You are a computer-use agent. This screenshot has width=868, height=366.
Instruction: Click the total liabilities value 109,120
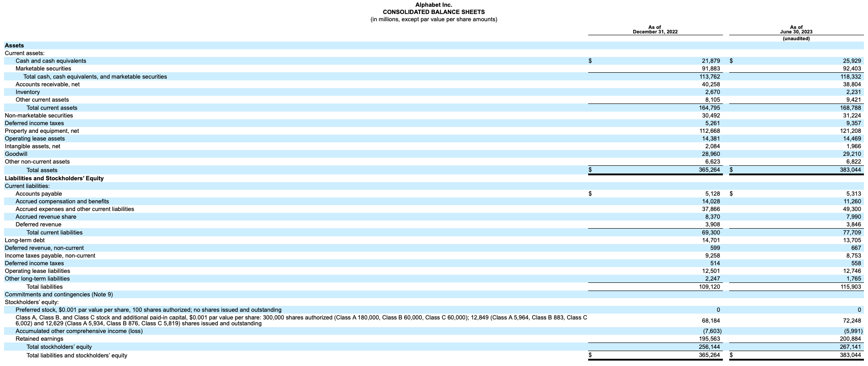710,287
